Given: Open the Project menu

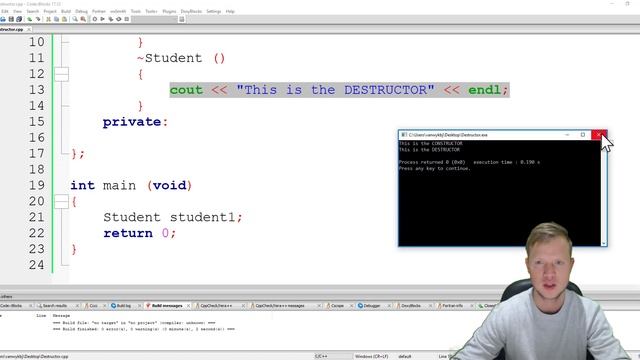Looking at the screenshot, I should click(50, 11).
